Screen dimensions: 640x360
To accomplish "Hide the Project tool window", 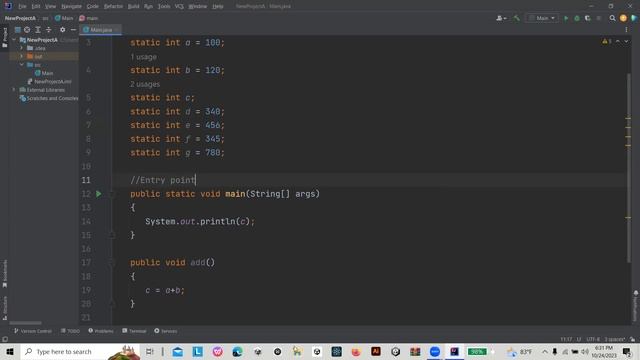I will (x=73, y=30).
